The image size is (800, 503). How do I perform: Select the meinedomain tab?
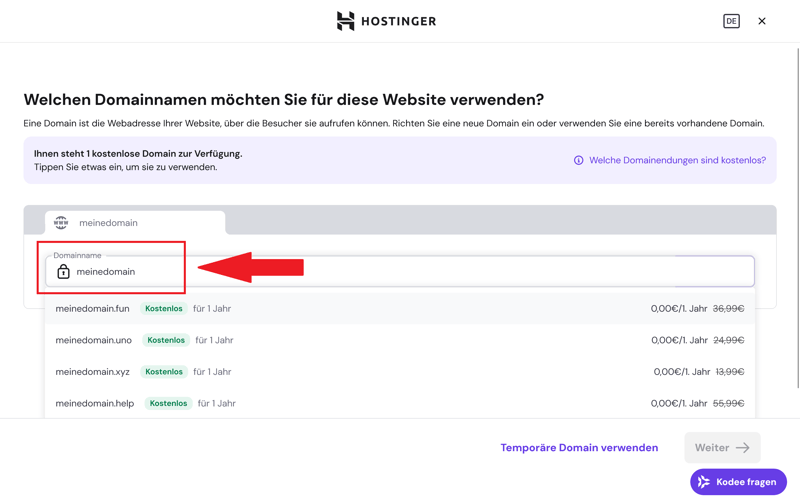click(135, 223)
